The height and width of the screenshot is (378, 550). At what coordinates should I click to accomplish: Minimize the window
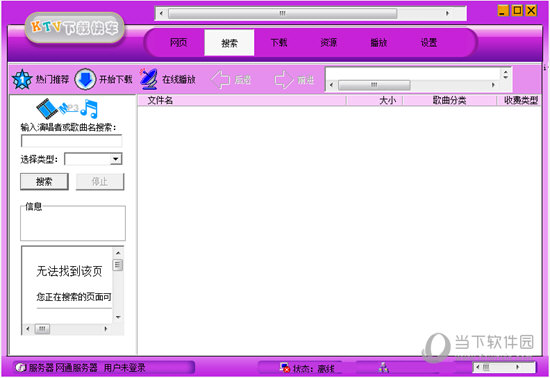click(x=503, y=11)
